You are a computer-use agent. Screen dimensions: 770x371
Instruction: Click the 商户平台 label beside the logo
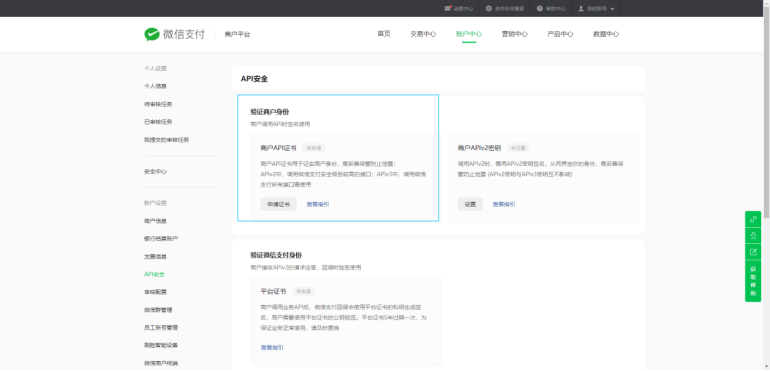[x=238, y=34]
